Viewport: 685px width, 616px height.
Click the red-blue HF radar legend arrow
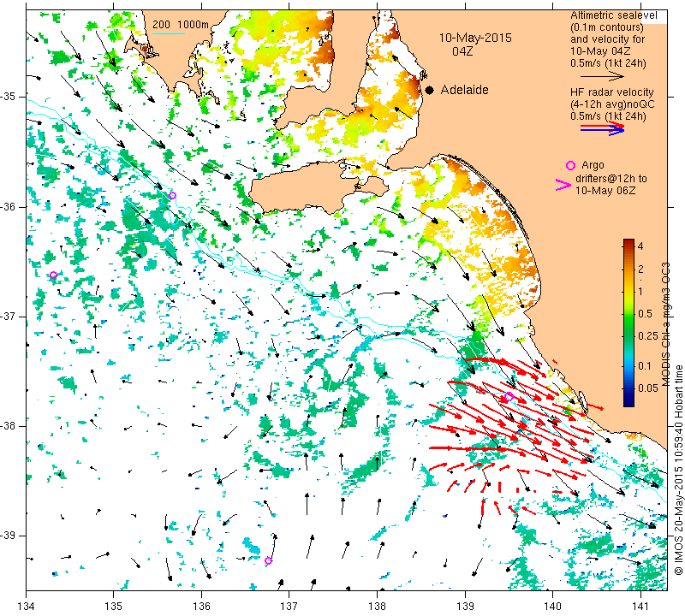click(602, 128)
